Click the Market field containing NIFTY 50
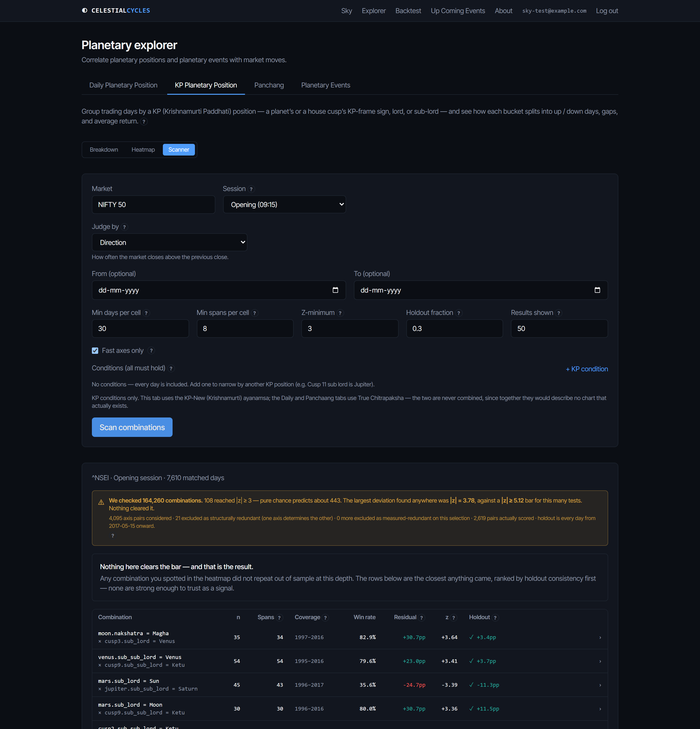 [x=153, y=205]
